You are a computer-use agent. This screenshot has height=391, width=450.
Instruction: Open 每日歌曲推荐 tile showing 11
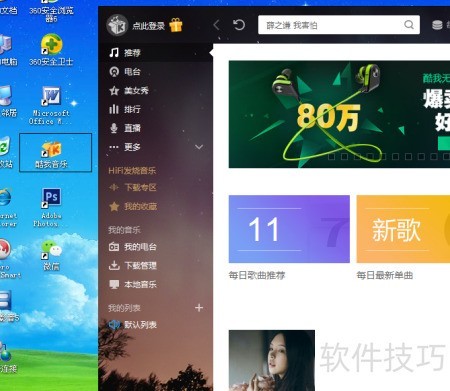289,229
